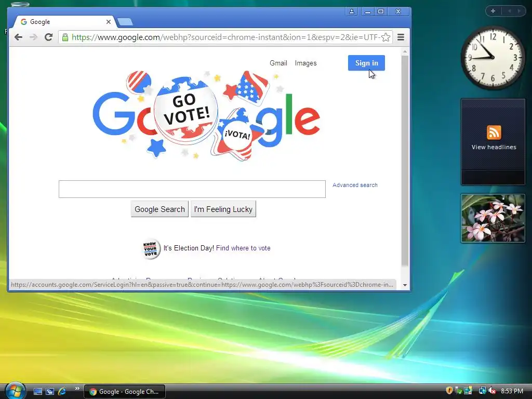The height and width of the screenshot is (399, 532).
Task: Open the Windows Start orb
Action: coord(15,391)
